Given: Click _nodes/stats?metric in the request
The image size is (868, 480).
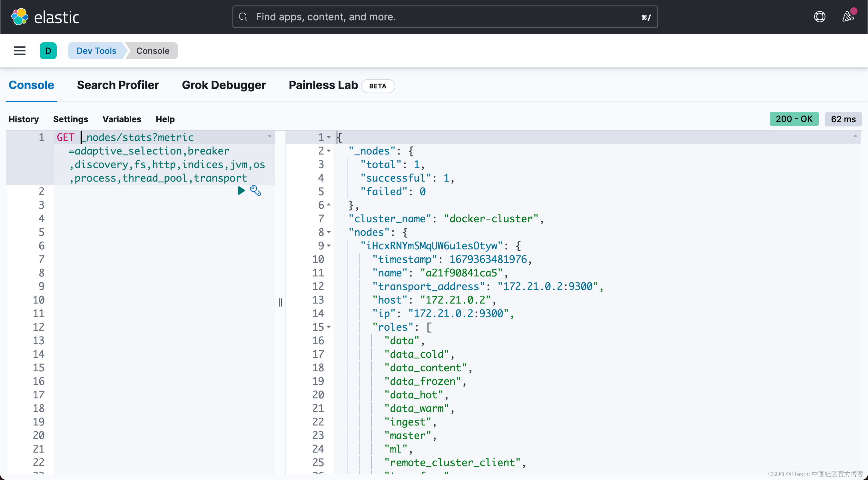Looking at the screenshot, I should (x=137, y=137).
